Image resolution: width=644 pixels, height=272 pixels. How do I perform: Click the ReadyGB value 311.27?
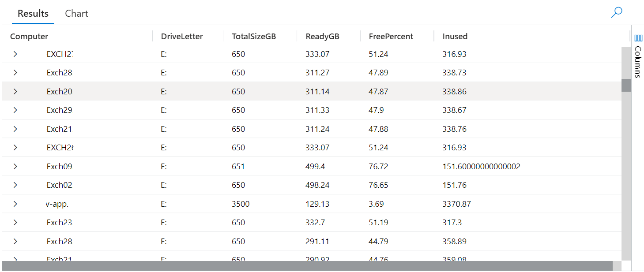[317, 73]
